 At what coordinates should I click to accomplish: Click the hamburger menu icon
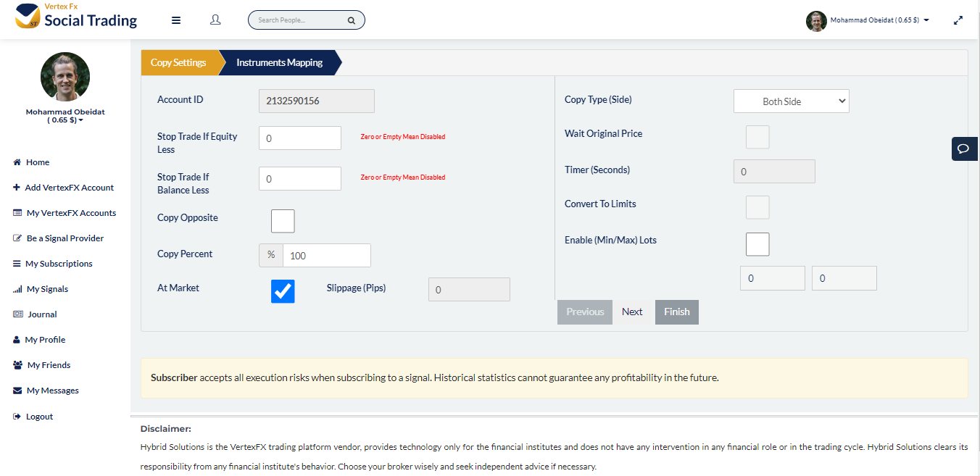tap(176, 20)
